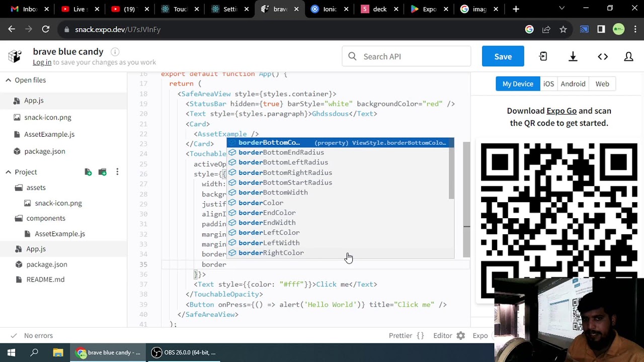Switch to OBS in the taskbar
Screen dimensions: 644x362
click(184, 352)
